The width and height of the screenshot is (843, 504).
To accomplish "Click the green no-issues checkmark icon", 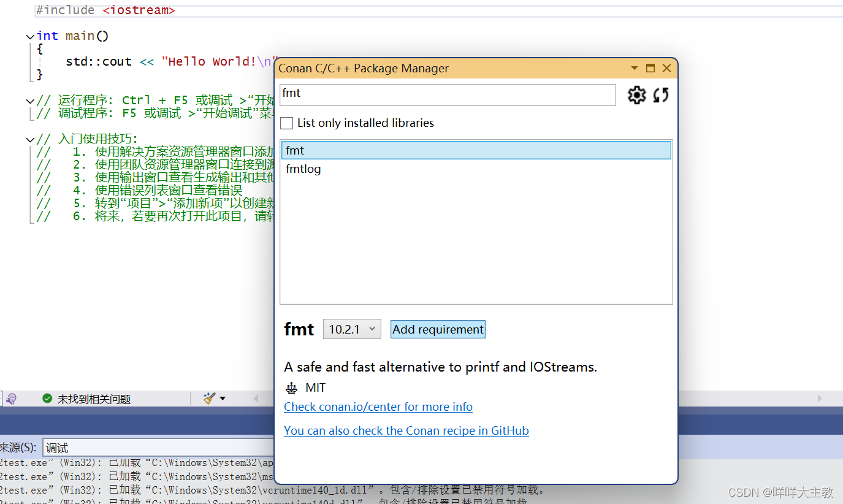I will tap(47, 398).
